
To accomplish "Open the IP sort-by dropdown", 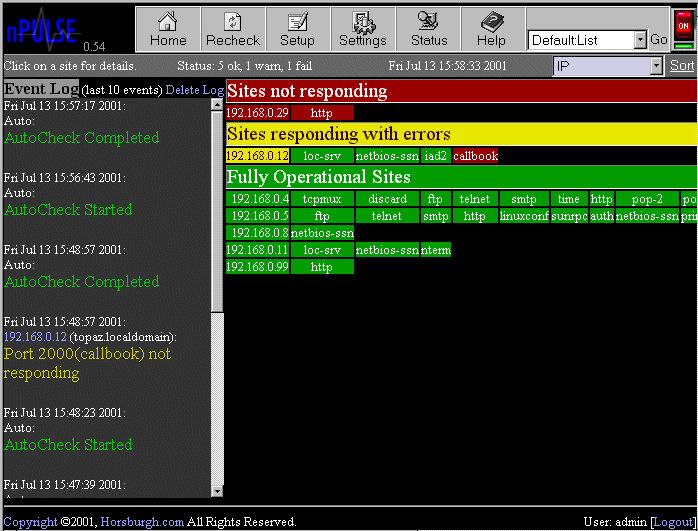I will [608, 66].
